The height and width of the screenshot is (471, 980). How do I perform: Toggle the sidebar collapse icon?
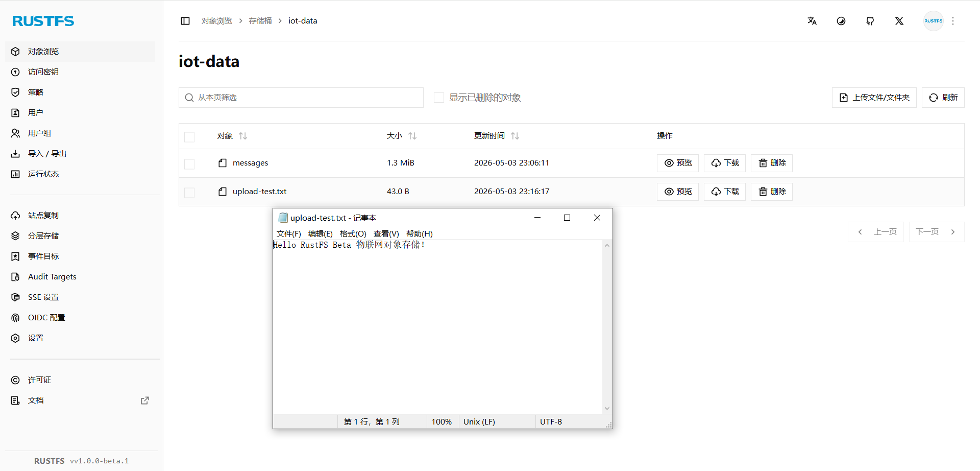click(185, 21)
